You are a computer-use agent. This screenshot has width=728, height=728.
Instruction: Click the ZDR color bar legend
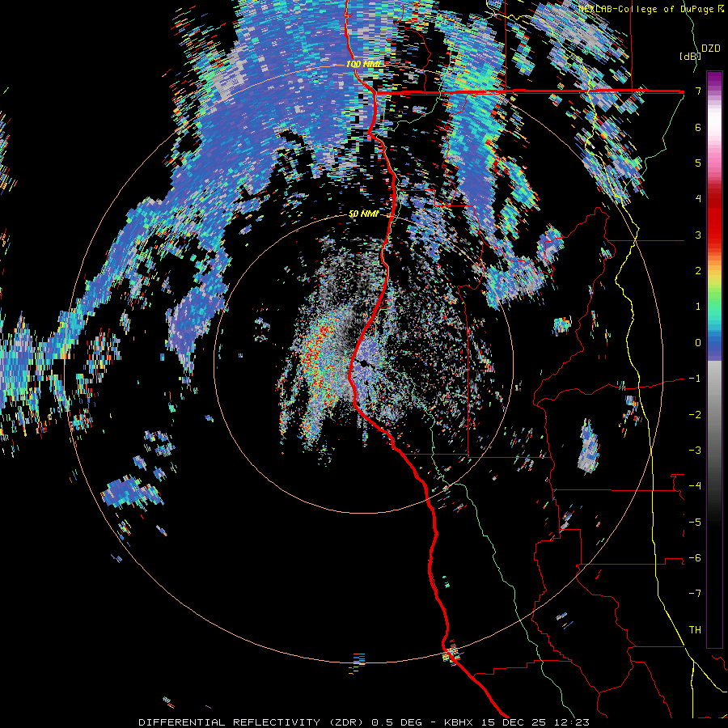(714, 359)
